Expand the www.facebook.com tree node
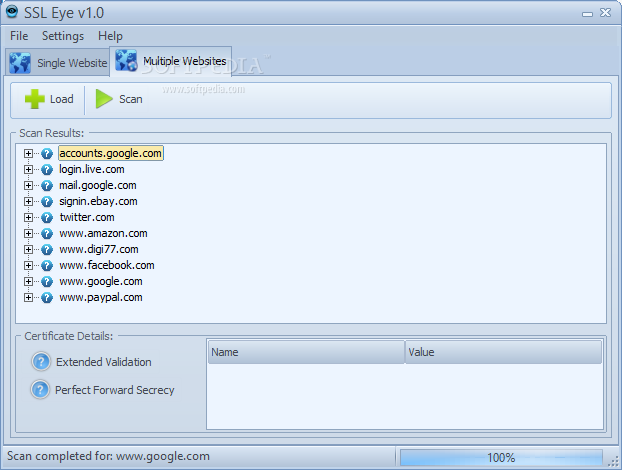 coord(28,265)
